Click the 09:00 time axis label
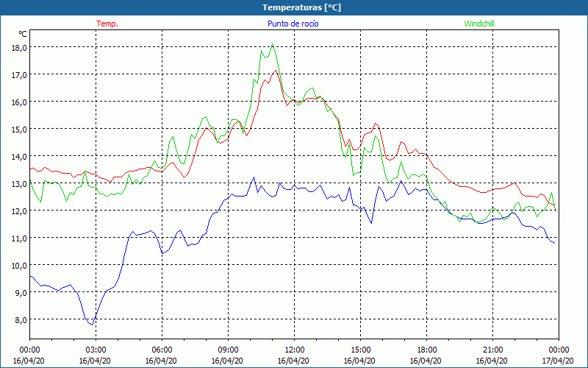The image size is (588, 368). pos(228,350)
